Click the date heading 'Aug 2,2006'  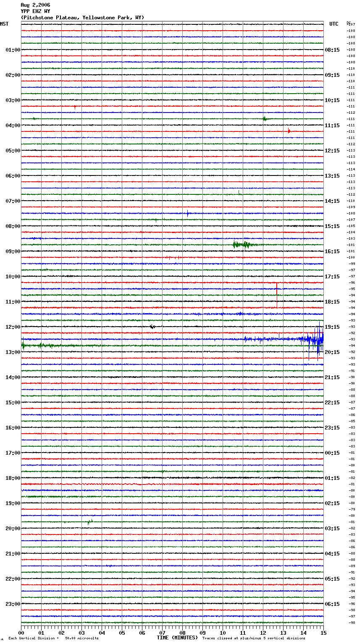(x=35, y=5)
